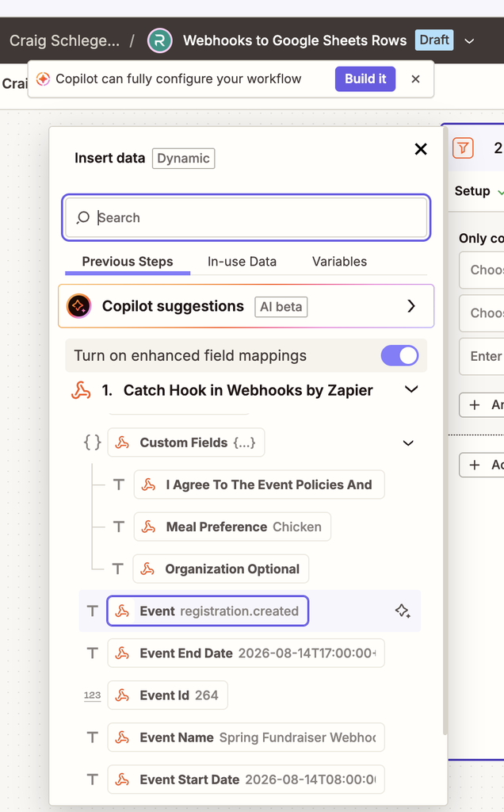Click the Draft status badge
This screenshot has width=504, height=812.
coord(434,40)
